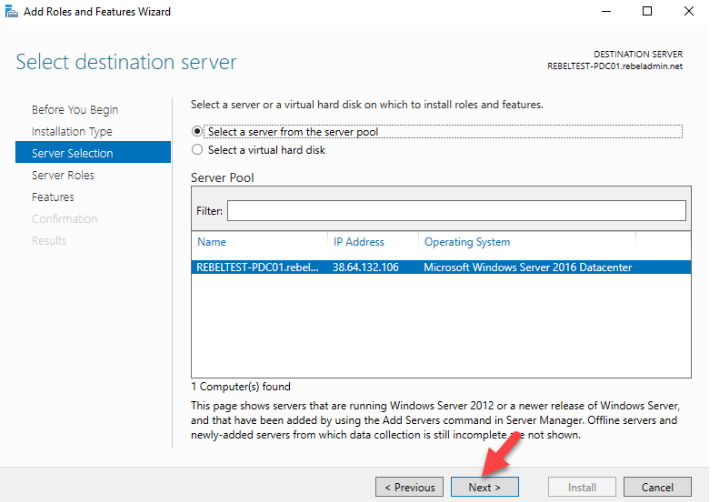Viewport: 715px width, 502px height.
Task: Click destination server name REBELTEST-PDC01.rebeladmin.net
Action: [x=615, y=66]
